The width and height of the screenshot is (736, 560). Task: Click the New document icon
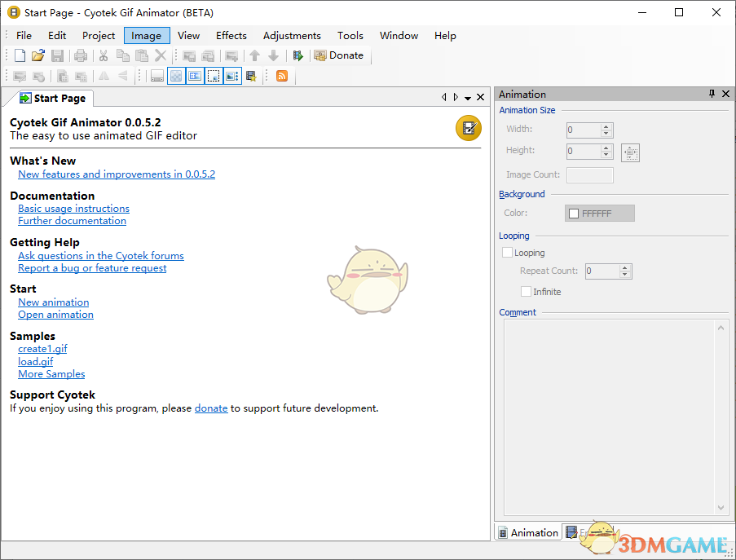(x=19, y=55)
